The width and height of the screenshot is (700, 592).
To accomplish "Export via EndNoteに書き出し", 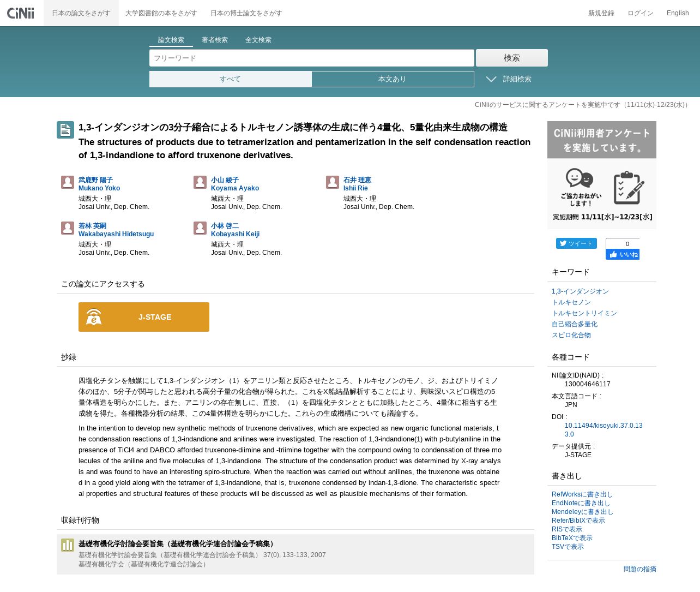I will point(581,503).
